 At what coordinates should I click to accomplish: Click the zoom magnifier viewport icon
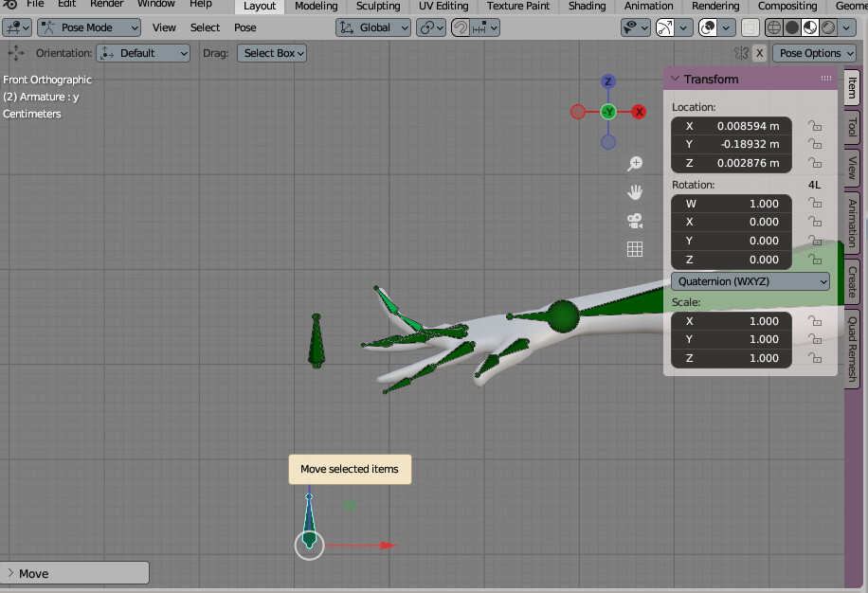click(635, 163)
